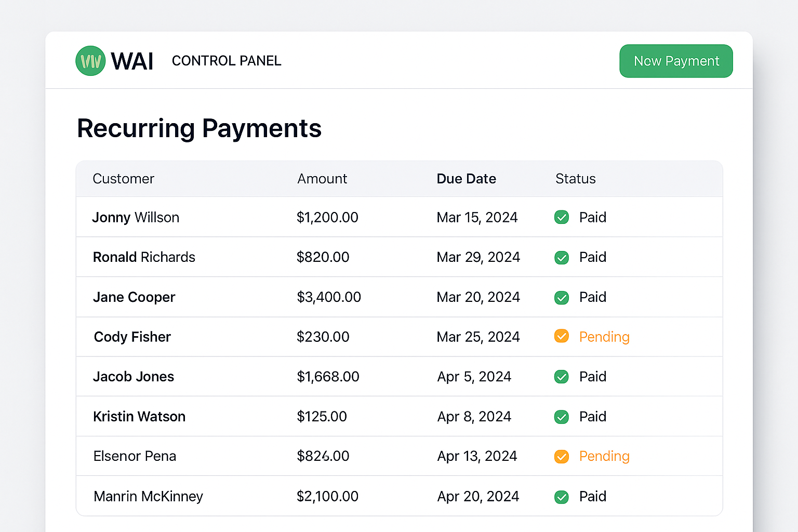Click the Paid status icon for Jacob Jones
This screenshot has width=798, height=532.
coord(562,377)
